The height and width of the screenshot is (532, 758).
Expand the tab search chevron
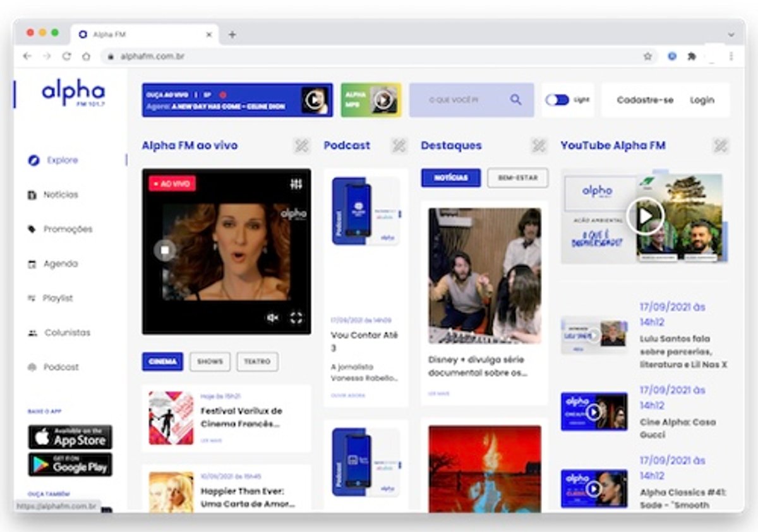tap(731, 35)
